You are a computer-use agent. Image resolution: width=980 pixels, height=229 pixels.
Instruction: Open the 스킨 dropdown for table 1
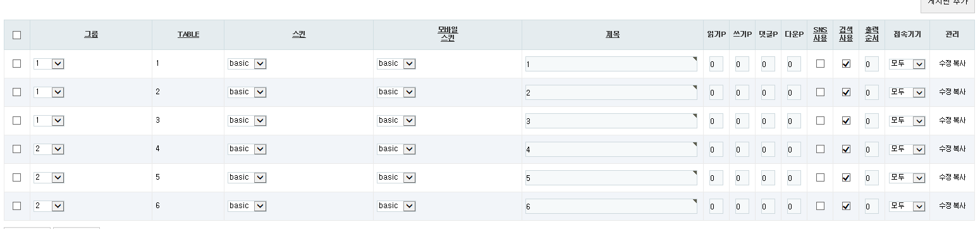pos(247,63)
